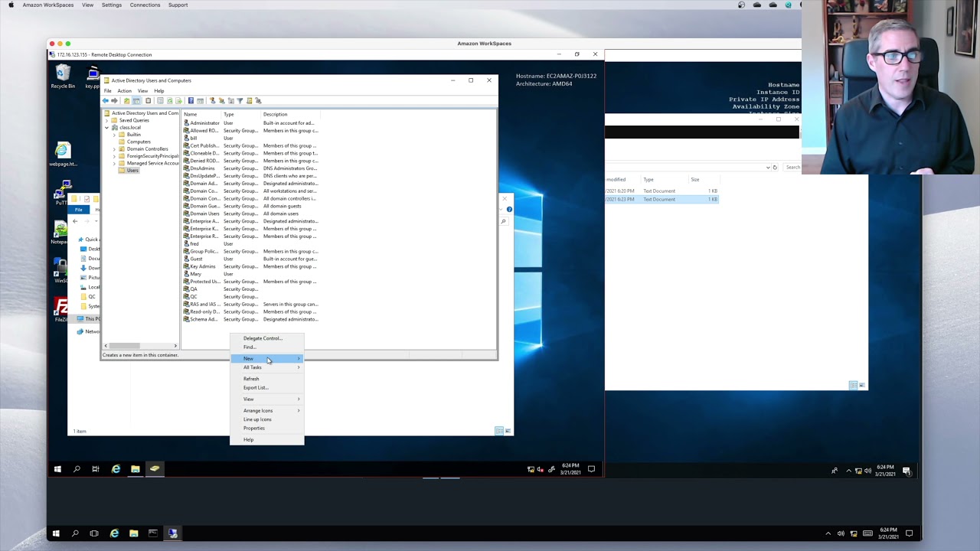Click the Add to group toolbar icon
Viewport: 980px width, 551px height.
[258, 101]
